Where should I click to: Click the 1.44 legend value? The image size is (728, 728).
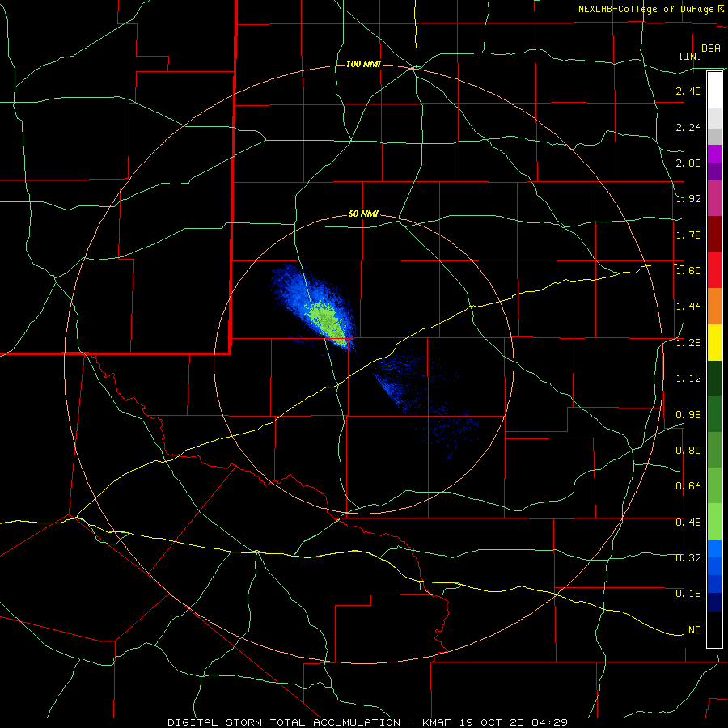(x=688, y=307)
